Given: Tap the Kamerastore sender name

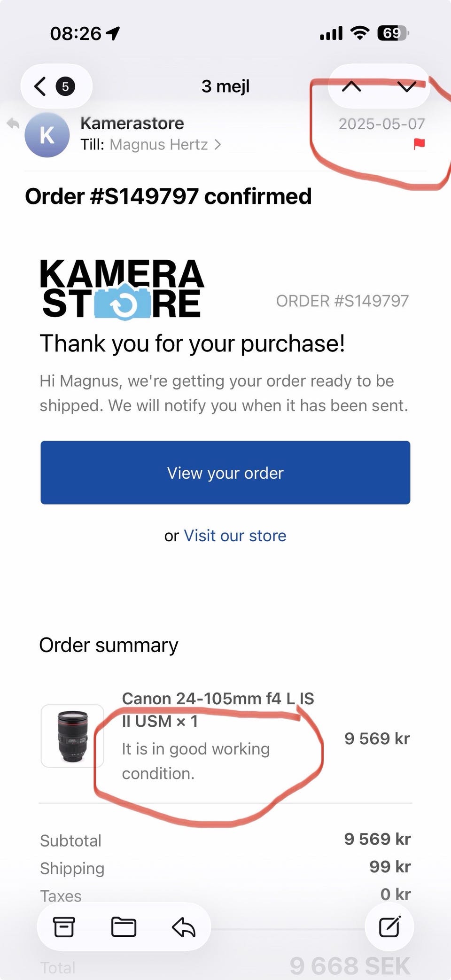Looking at the screenshot, I should 132,124.
